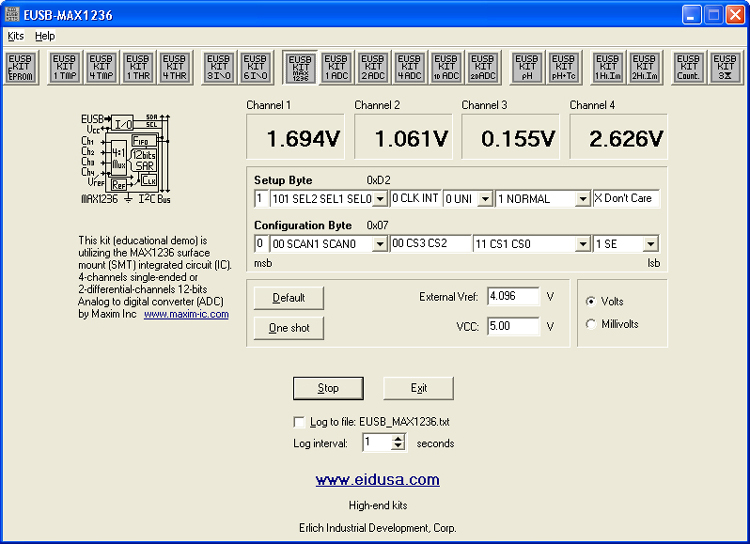The width and height of the screenshot is (750, 544).
Task: Select the Millivolts radio button
Action: [x=591, y=324]
